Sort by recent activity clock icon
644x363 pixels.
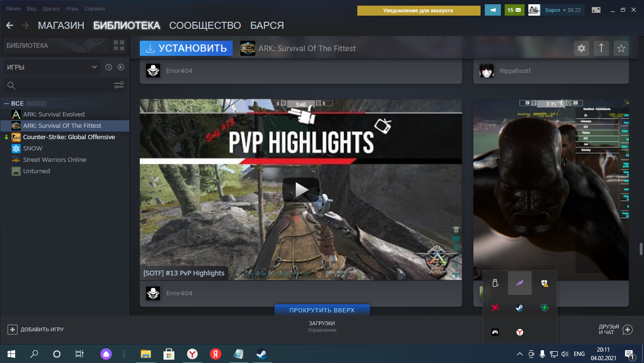109,67
